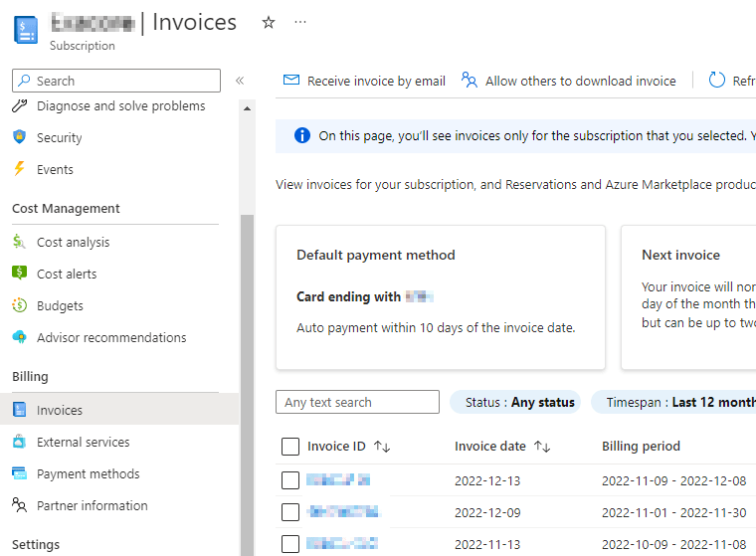Check the select-all invoices checkbox

pyautogui.click(x=290, y=446)
